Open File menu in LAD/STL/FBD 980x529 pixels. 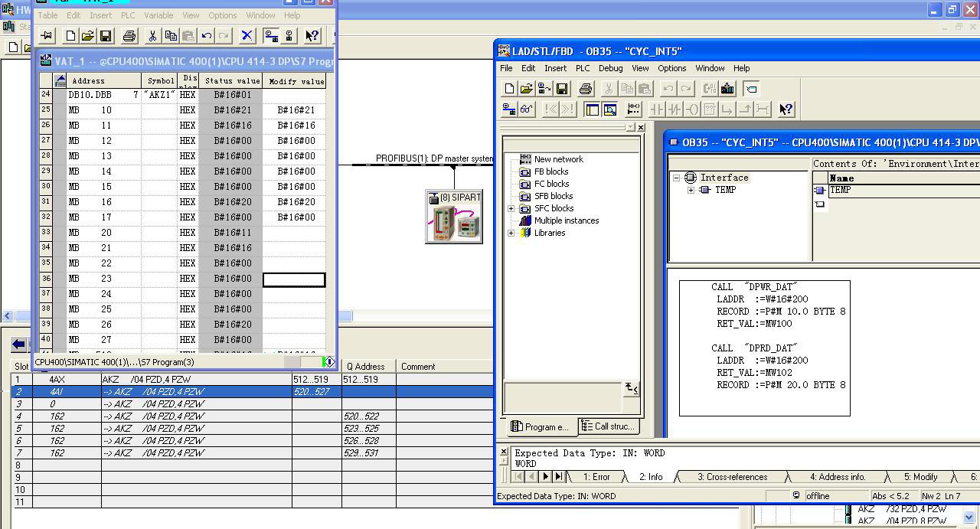[506, 68]
